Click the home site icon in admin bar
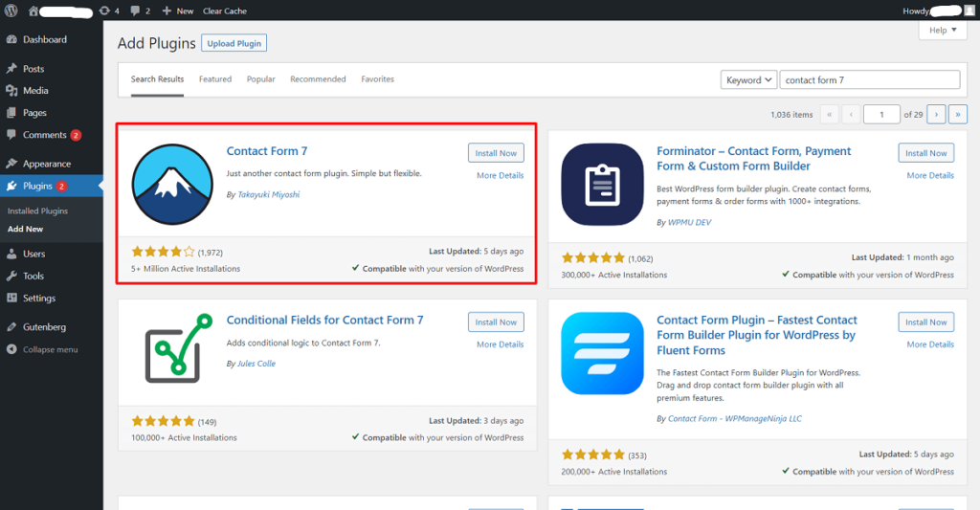Viewport: 980px width, 510px height. (33, 11)
